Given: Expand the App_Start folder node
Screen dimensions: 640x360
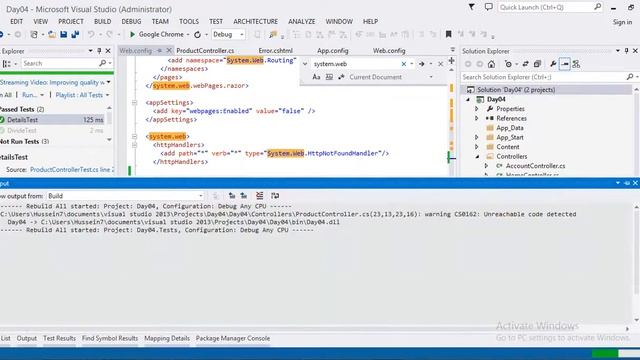Looking at the screenshot, I should [x=476, y=138].
